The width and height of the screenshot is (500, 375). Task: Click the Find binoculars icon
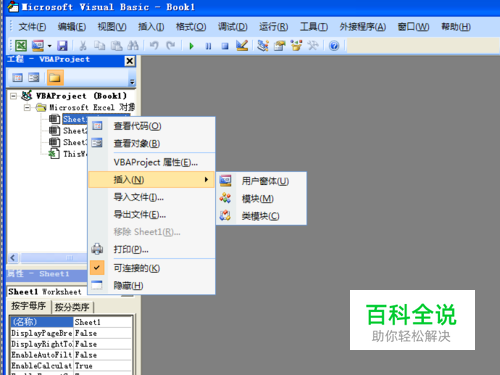point(133,46)
